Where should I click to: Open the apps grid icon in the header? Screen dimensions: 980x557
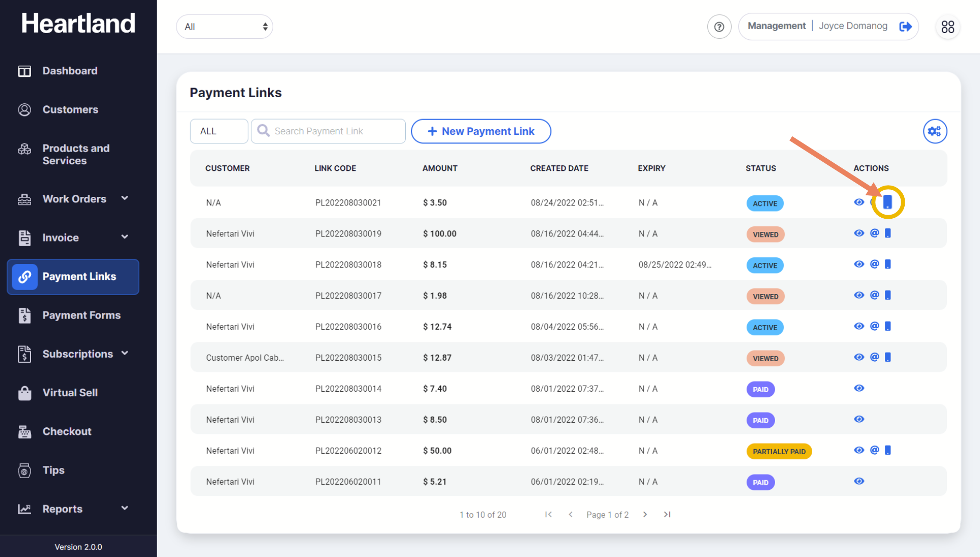coord(947,26)
